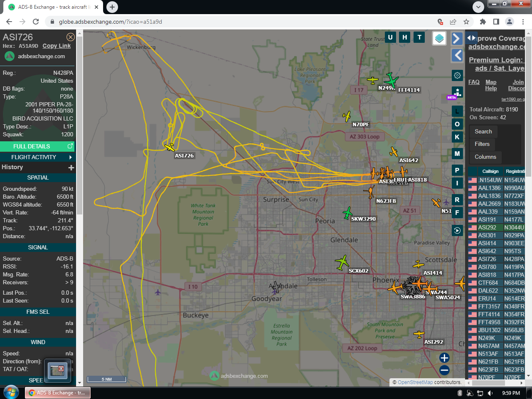Open the FAQ link
Viewport: 532px width, 399px height.
click(474, 82)
